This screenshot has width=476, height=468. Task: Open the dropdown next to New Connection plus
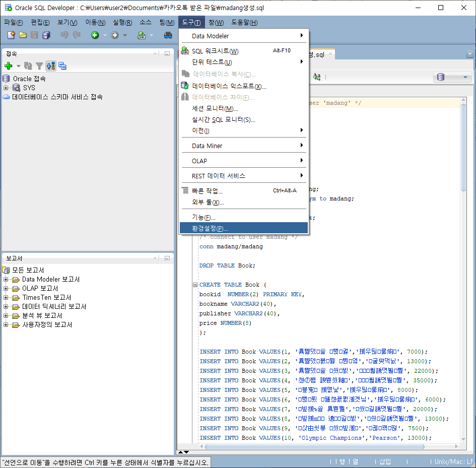19,66
